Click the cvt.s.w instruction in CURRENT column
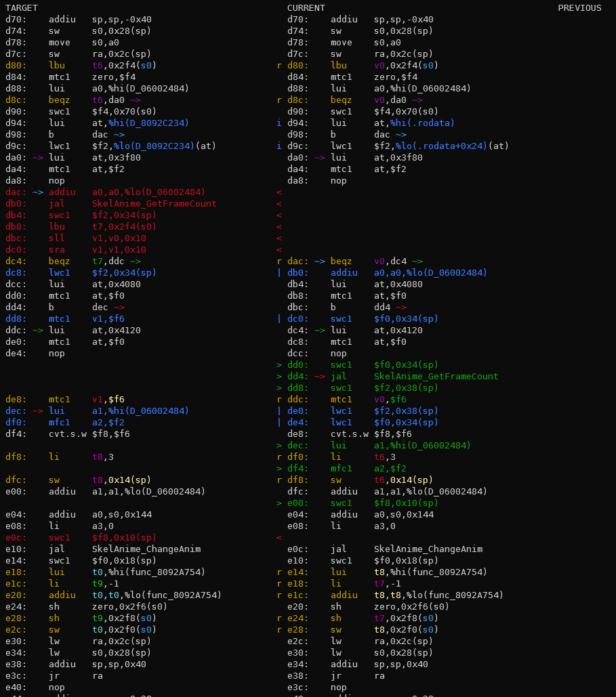616x697 pixels. coord(349,434)
